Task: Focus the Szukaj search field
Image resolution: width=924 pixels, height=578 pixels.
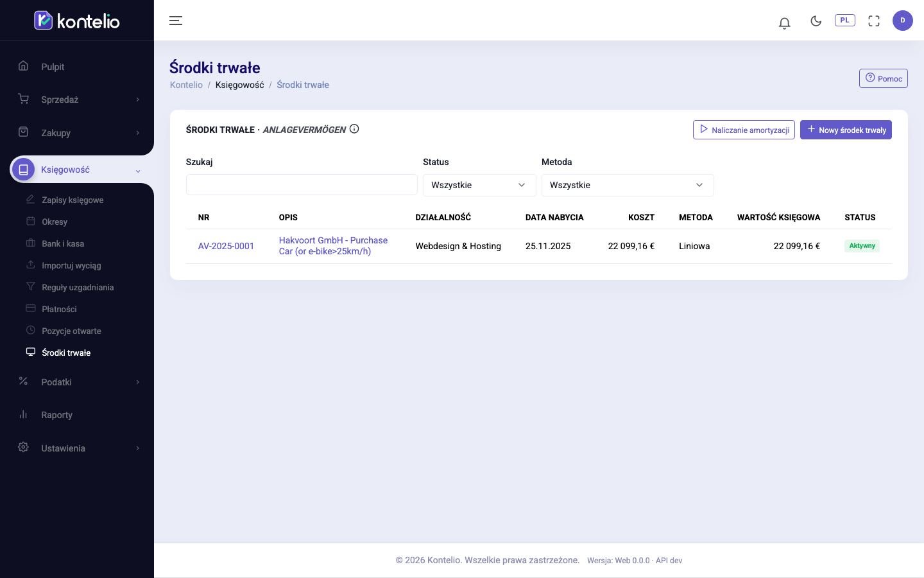Action: point(302,185)
